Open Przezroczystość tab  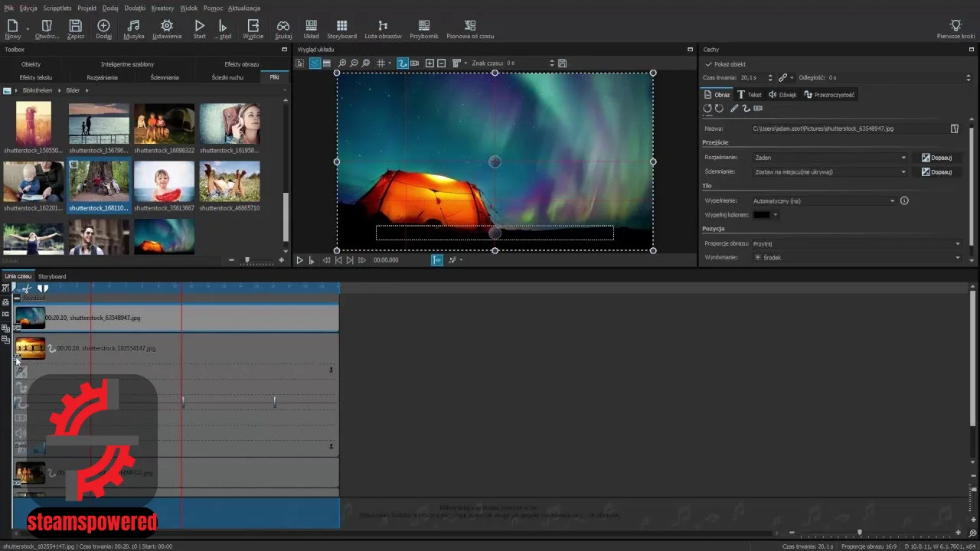coord(829,95)
